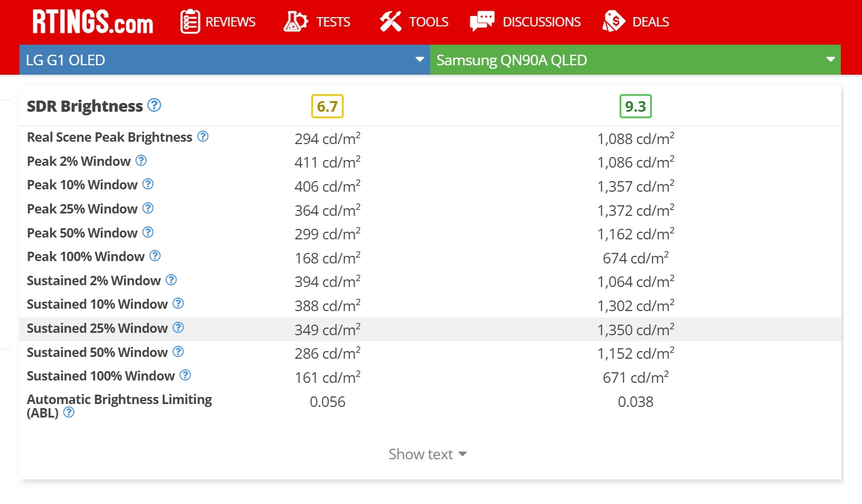The height and width of the screenshot is (504, 862).
Task: Click the Discussions speech bubble icon
Action: (482, 22)
